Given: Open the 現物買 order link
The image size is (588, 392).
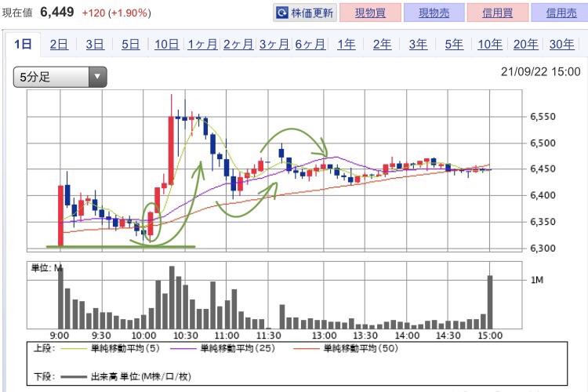Looking at the screenshot, I should 370,13.
